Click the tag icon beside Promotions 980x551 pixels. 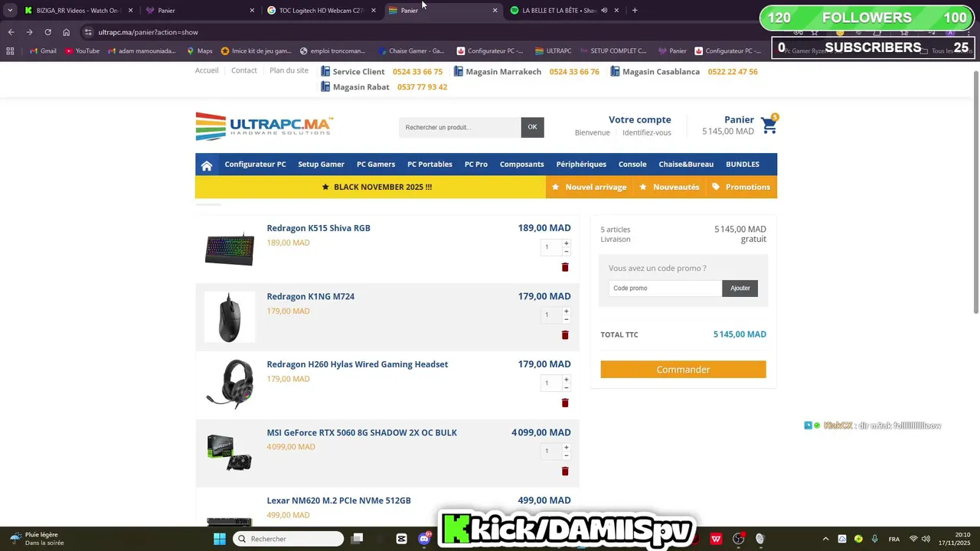tap(716, 187)
